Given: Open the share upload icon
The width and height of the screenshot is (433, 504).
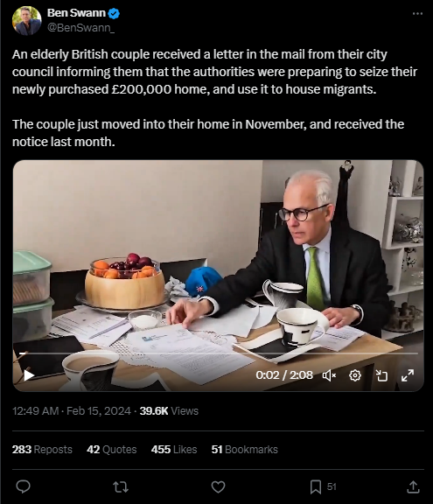Looking at the screenshot, I should 413,487.
